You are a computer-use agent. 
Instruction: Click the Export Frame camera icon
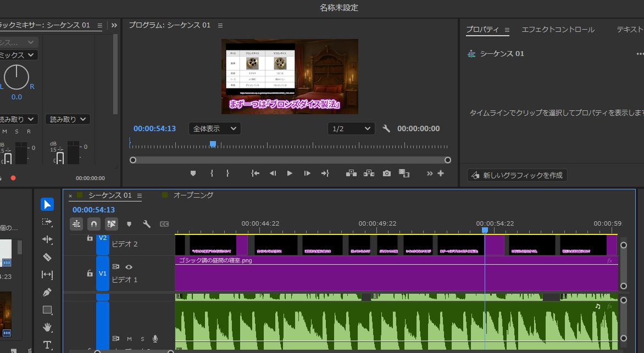pyautogui.click(x=387, y=173)
